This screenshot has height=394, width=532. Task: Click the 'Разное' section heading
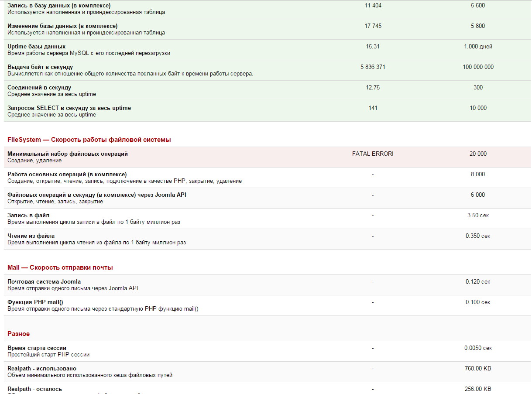click(x=19, y=334)
